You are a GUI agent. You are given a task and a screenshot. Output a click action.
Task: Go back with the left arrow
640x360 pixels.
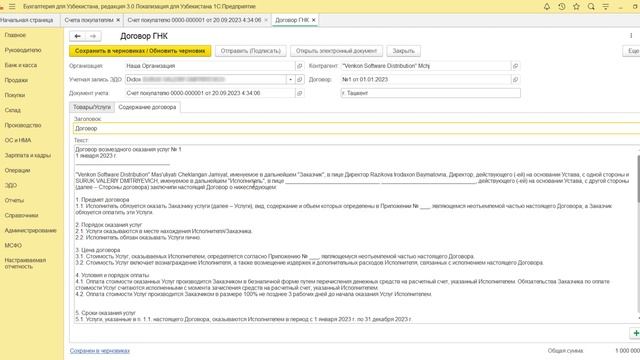pyautogui.click(x=78, y=36)
